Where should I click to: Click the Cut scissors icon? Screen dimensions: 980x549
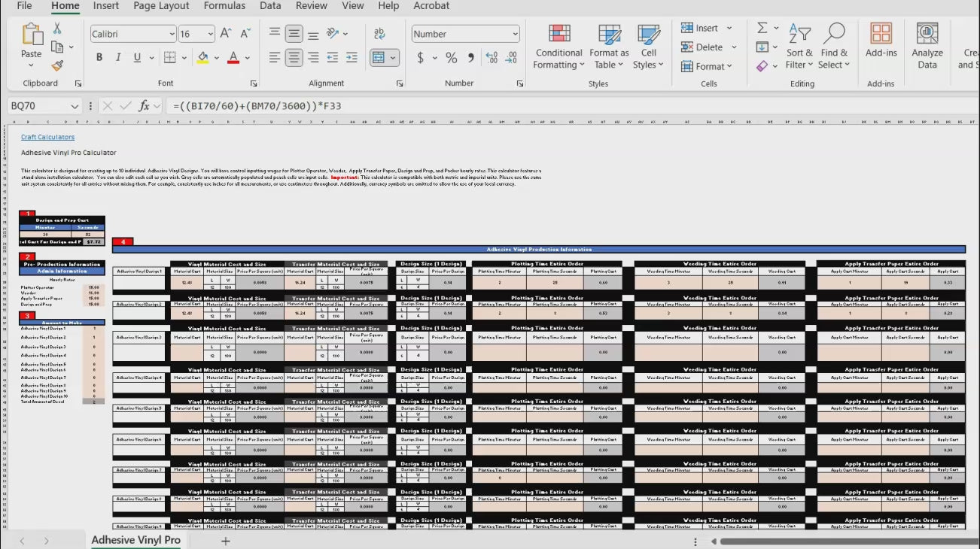click(57, 29)
